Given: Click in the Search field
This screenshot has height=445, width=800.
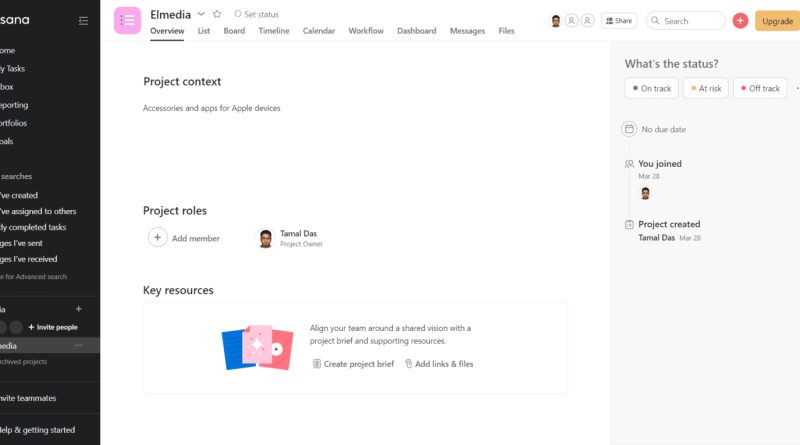Looking at the screenshot, I should (685, 21).
